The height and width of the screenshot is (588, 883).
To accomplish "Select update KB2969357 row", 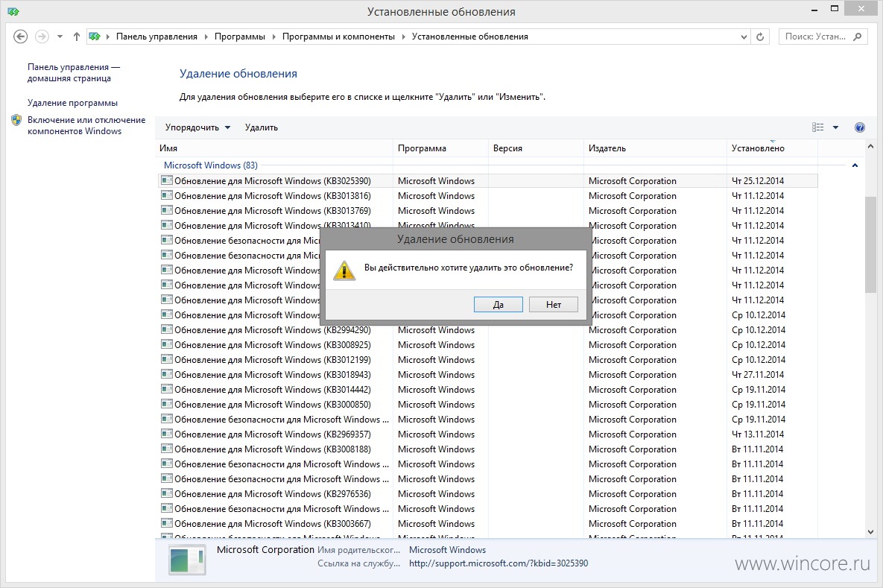I will pos(487,434).
